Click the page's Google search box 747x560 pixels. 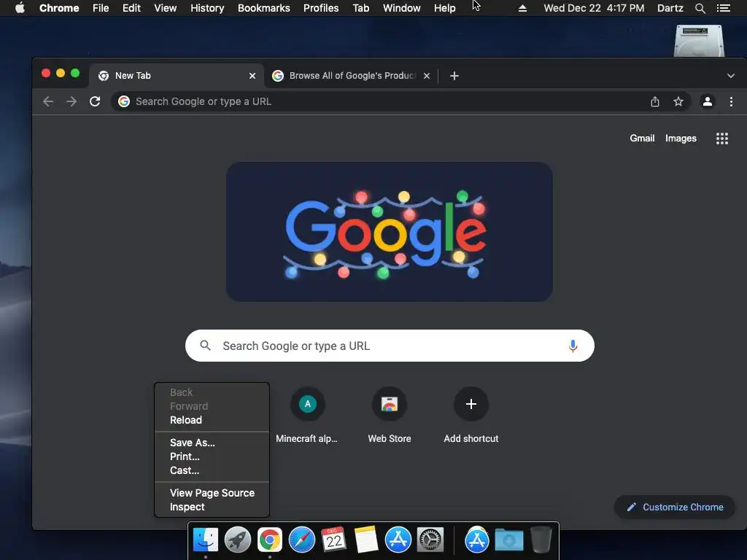point(390,346)
